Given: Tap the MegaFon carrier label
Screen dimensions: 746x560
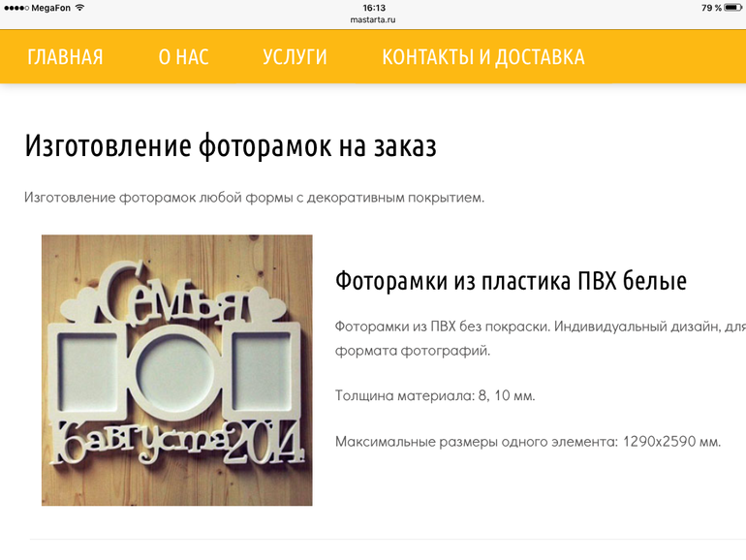Looking at the screenshot, I should coord(50,8).
